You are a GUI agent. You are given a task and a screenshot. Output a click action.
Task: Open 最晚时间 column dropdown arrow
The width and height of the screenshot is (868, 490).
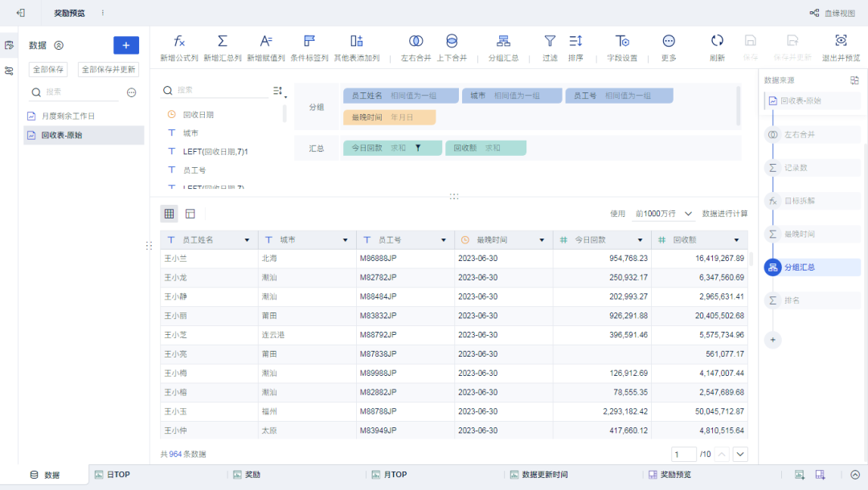pyautogui.click(x=542, y=240)
